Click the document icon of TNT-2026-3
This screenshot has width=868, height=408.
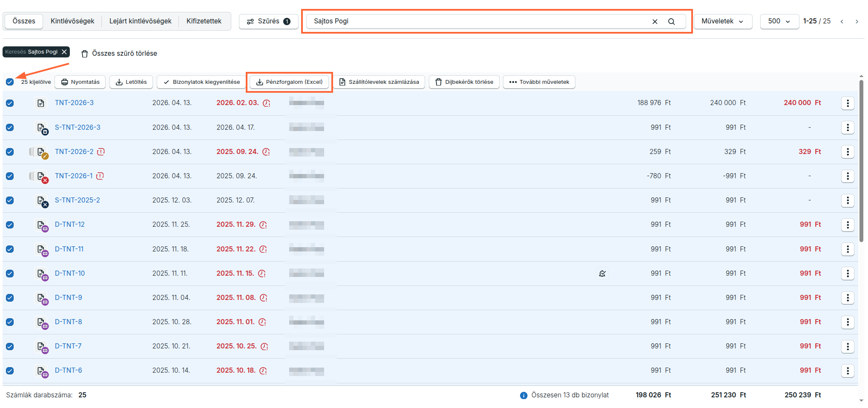point(41,103)
